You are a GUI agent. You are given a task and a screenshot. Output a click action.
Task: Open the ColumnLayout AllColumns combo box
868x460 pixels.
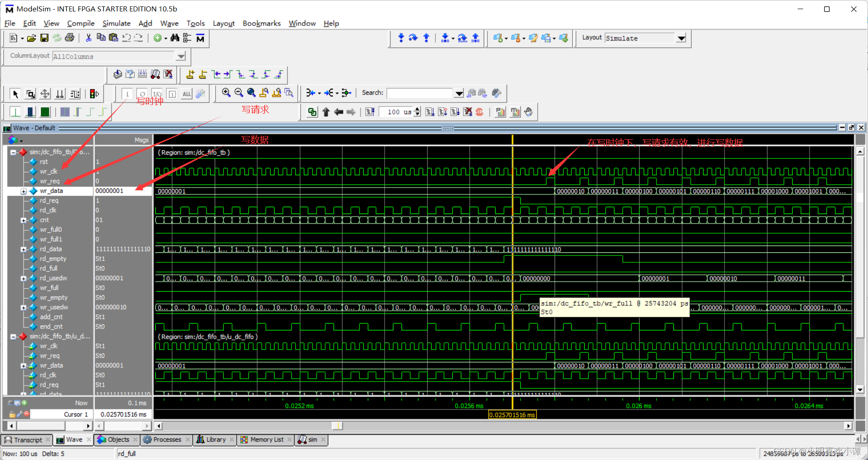click(181, 56)
